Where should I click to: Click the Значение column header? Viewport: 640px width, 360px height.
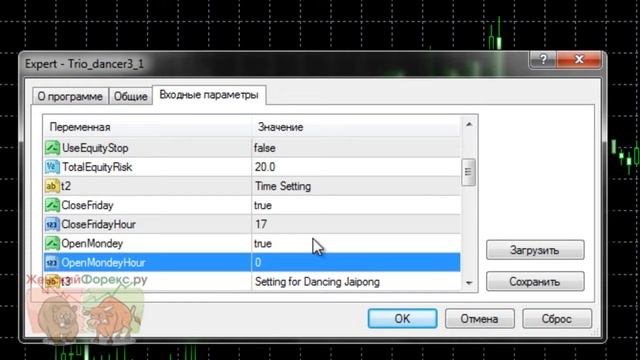[x=356, y=127]
